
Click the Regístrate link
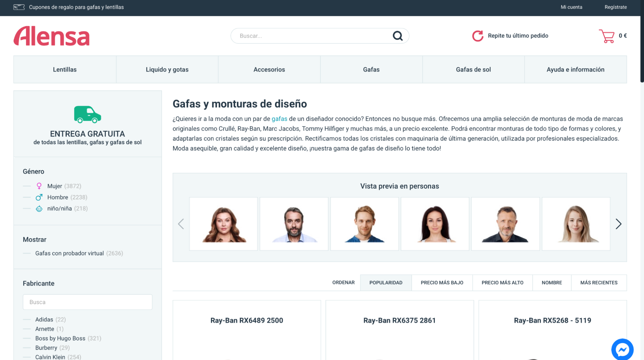pyautogui.click(x=615, y=7)
